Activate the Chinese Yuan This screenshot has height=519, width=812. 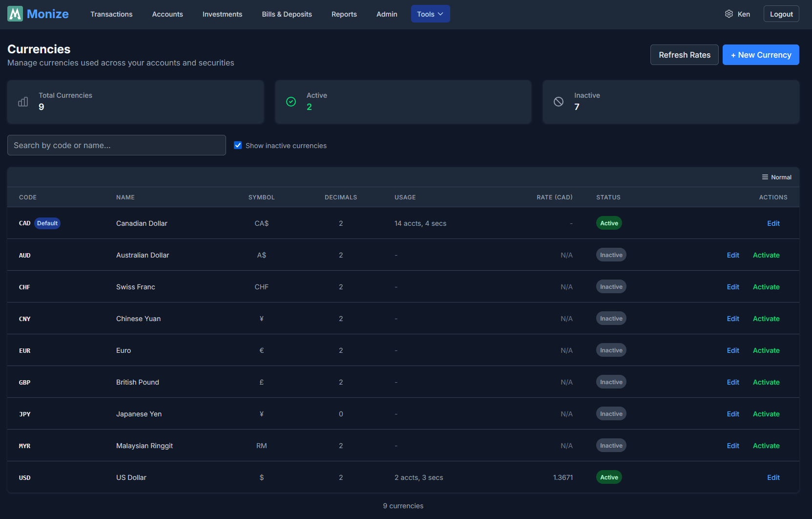coord(766,319)
